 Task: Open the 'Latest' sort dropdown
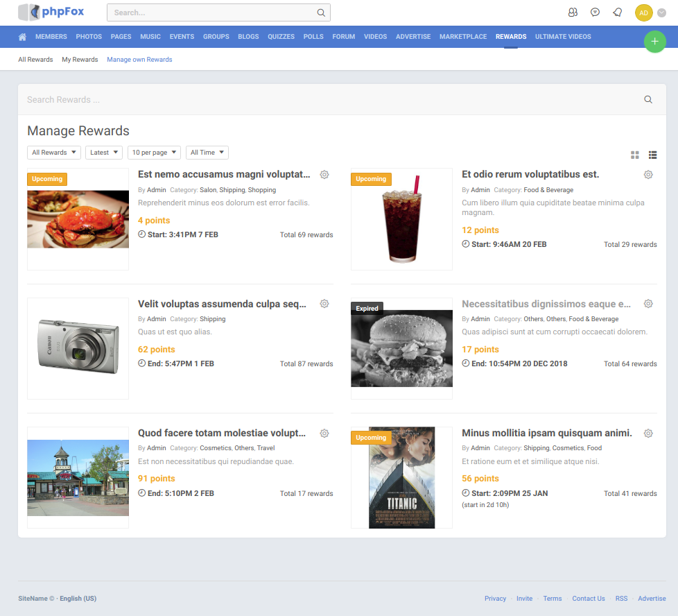[103, 152]
